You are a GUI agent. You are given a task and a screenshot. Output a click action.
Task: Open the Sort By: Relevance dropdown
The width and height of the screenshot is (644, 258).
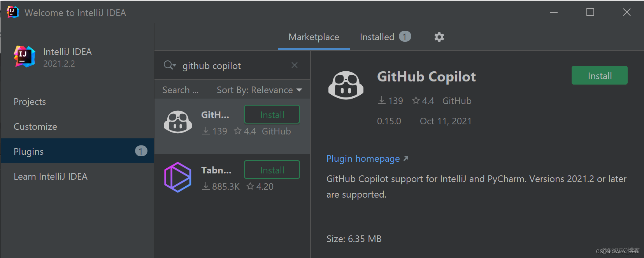click(259, 90)
